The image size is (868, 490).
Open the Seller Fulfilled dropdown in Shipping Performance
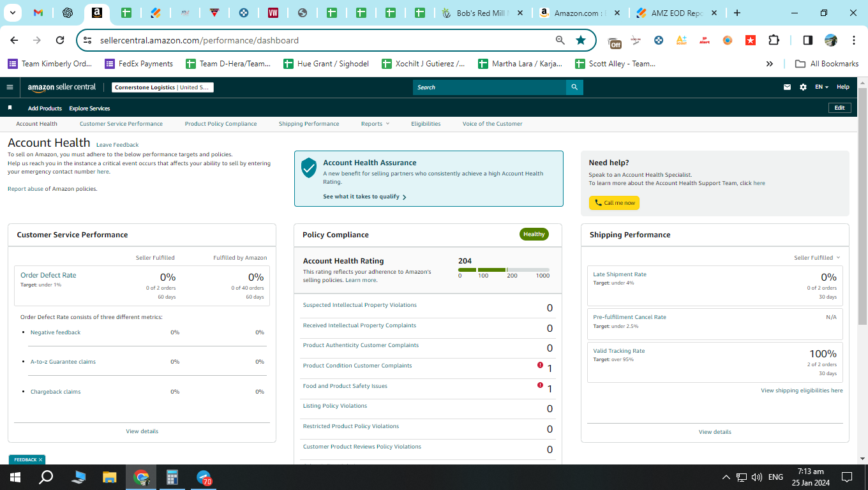tap(817, 258)
